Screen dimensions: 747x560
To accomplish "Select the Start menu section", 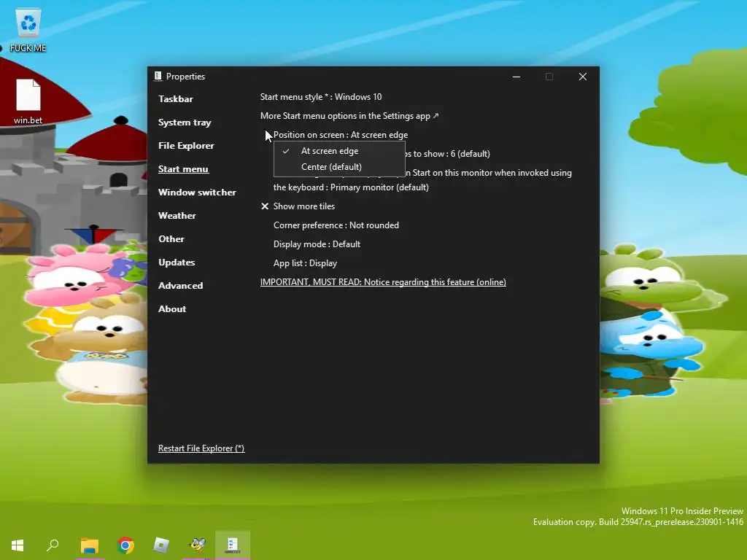I will 183,169.
